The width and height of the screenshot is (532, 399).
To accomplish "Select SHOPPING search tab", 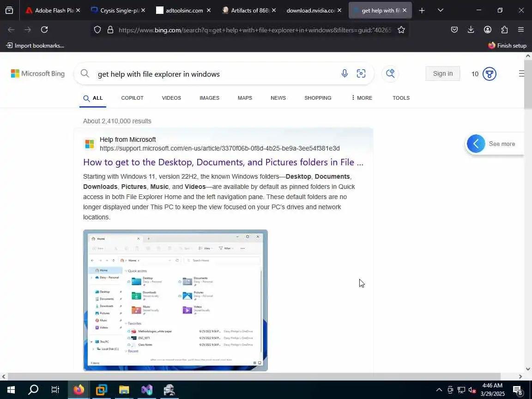I will [318, 98].
